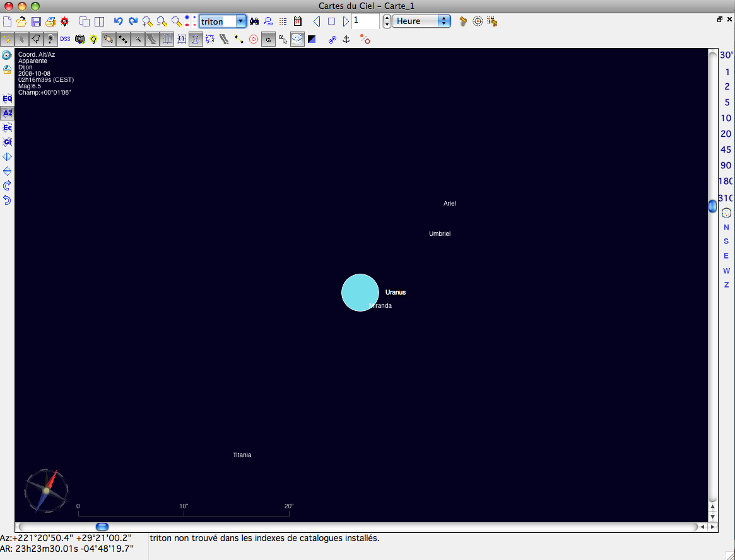Click the anchor icon in the second toolbar
The height and width of the screenshot is (560, 735).
(346, 39)
